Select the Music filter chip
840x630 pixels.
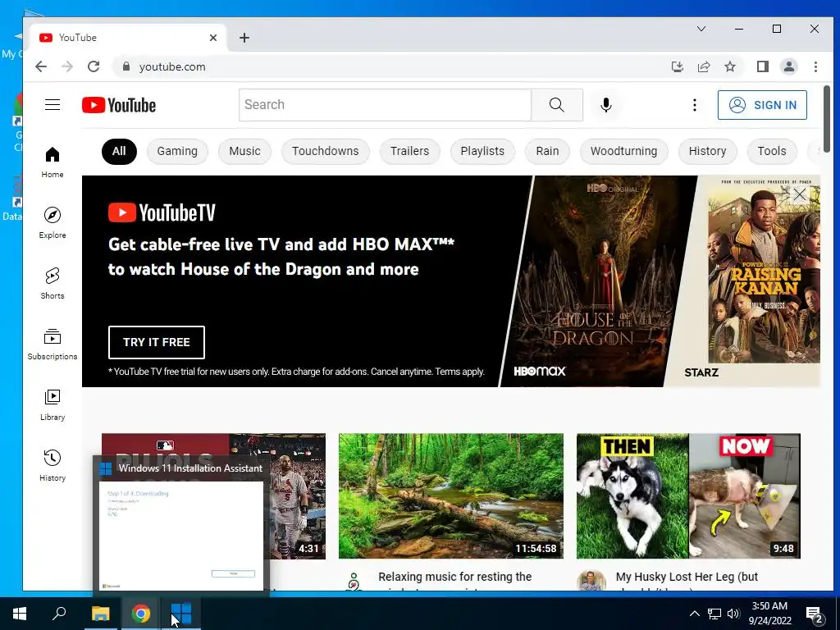coord(244,151)
